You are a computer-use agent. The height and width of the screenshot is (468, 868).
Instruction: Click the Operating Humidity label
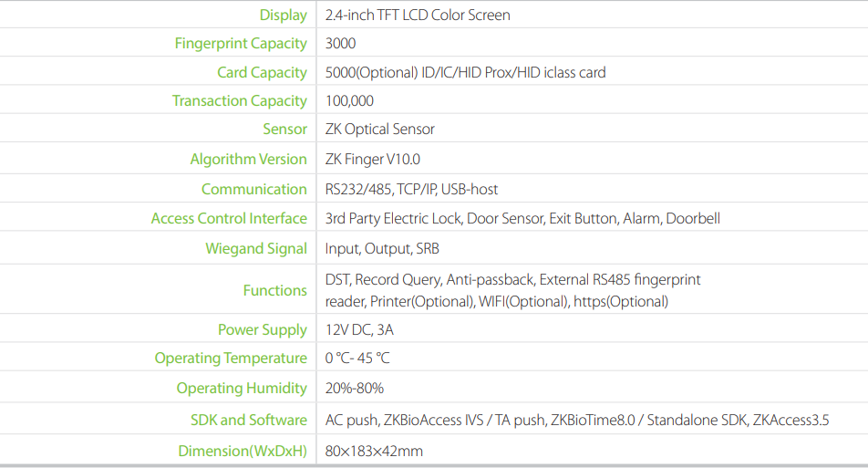tap(242, 388)
